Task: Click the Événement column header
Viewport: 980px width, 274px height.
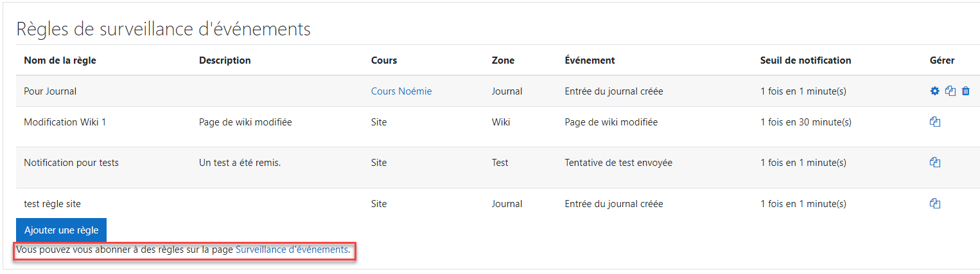Action: tap(590, 60)
